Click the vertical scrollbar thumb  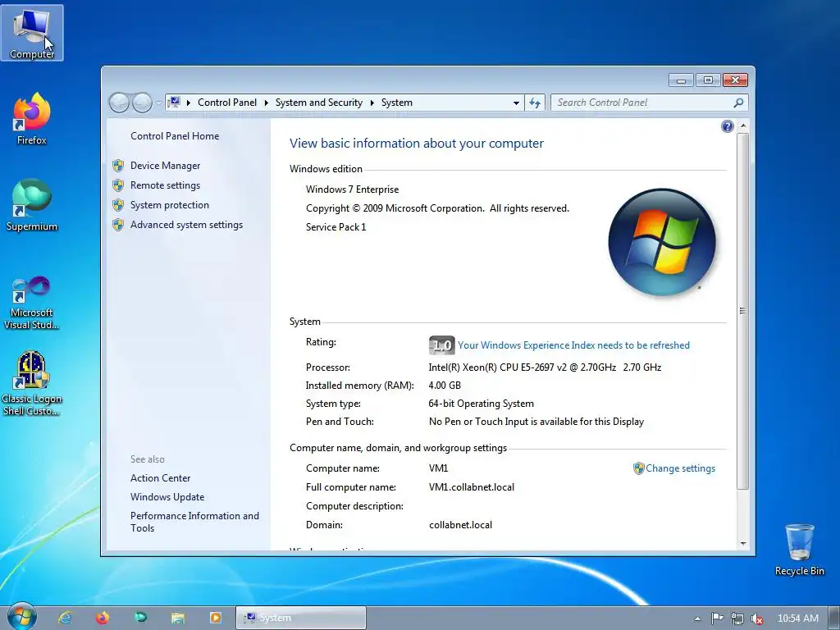(x=742, y=311)
